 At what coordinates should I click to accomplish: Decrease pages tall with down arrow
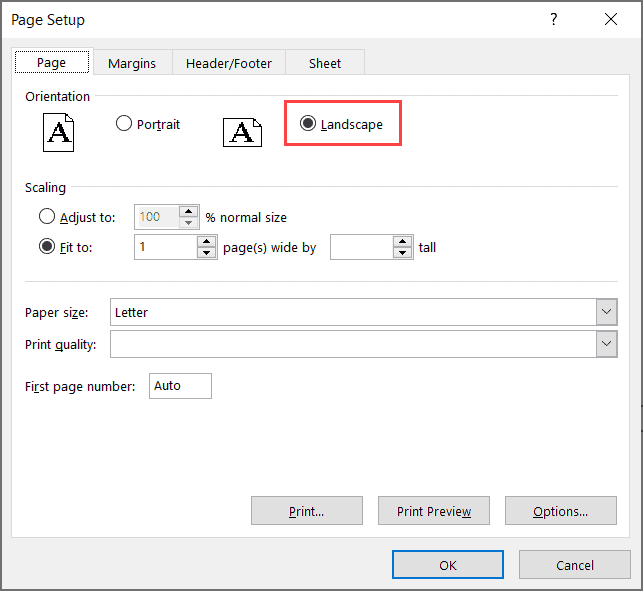pos(403,253)
